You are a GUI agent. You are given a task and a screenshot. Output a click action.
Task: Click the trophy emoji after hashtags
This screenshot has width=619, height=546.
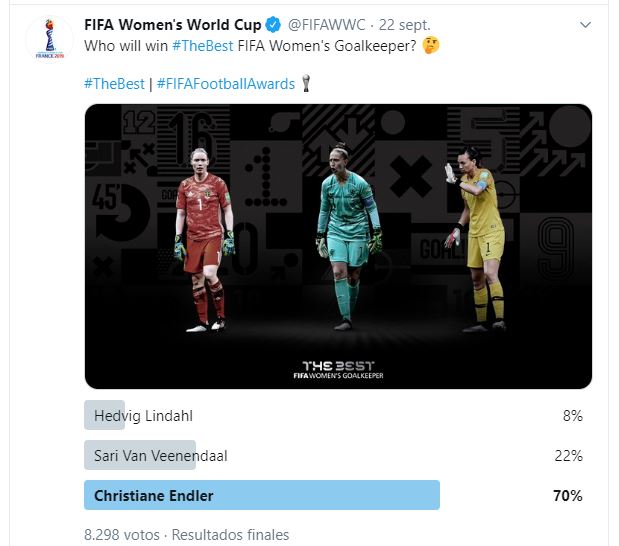306,83
